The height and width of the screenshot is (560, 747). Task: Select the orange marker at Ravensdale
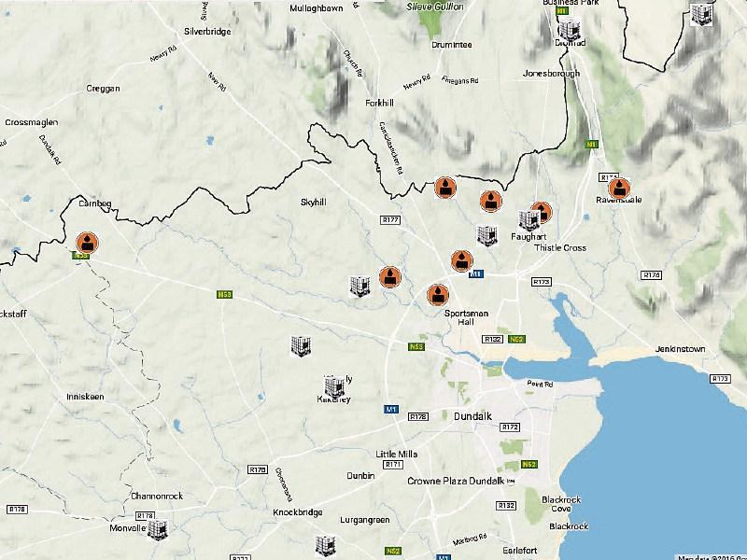point(619,189)
